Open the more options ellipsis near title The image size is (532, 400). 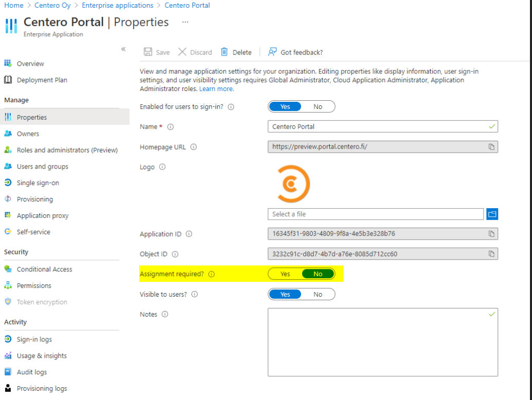(185, 22)
